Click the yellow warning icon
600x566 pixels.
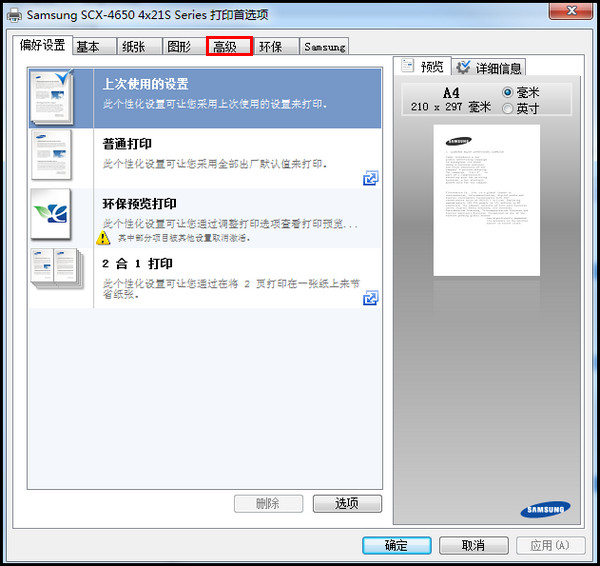pyautogui.click(x=103, y=238)
